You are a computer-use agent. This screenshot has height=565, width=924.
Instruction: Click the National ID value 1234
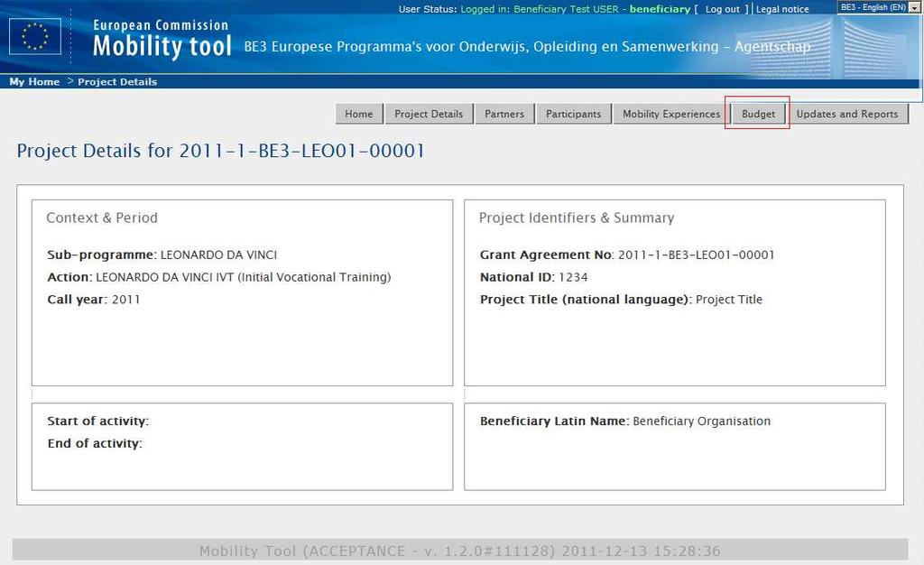(x=573, y=277)
